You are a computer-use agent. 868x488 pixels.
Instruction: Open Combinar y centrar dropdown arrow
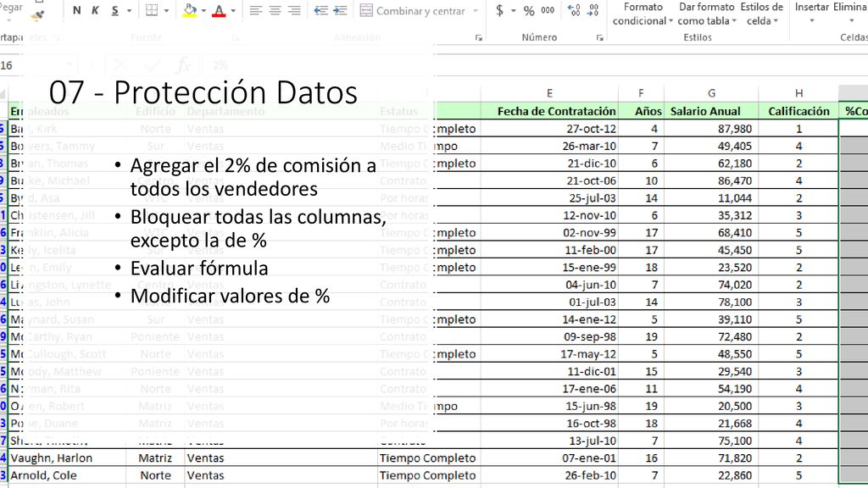[476, 10]
